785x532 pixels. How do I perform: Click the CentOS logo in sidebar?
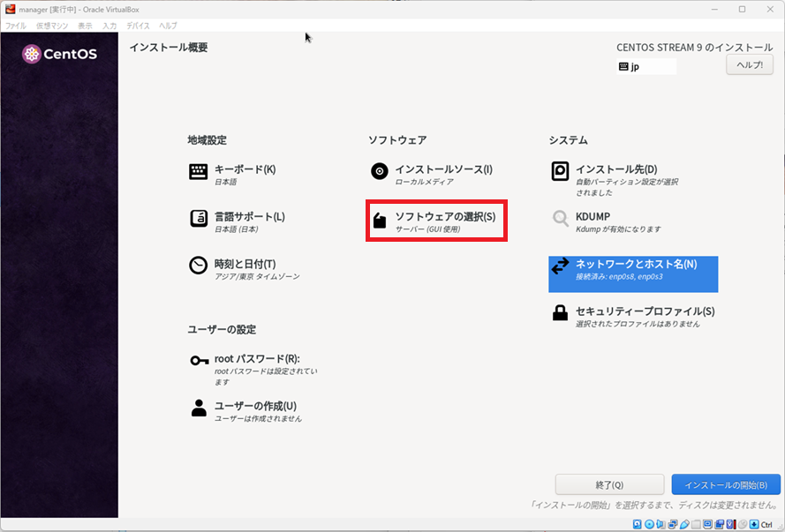pyautogui.click(x=59, y=54)
